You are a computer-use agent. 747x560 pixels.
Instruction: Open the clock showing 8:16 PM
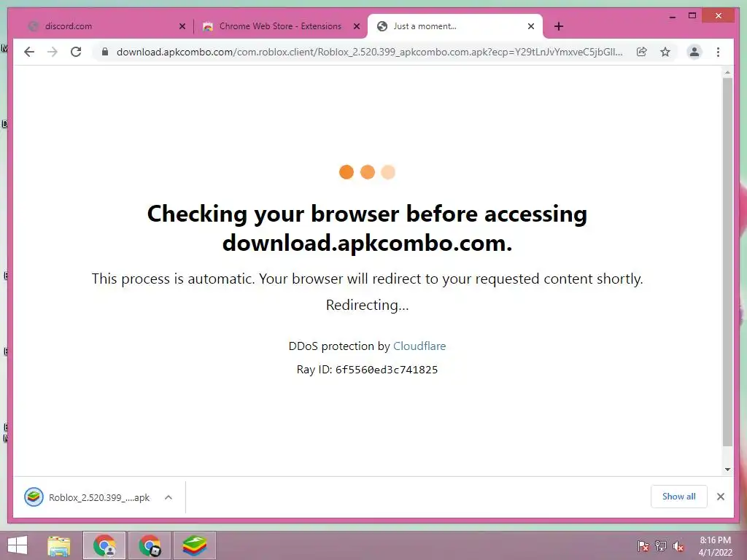715,546
